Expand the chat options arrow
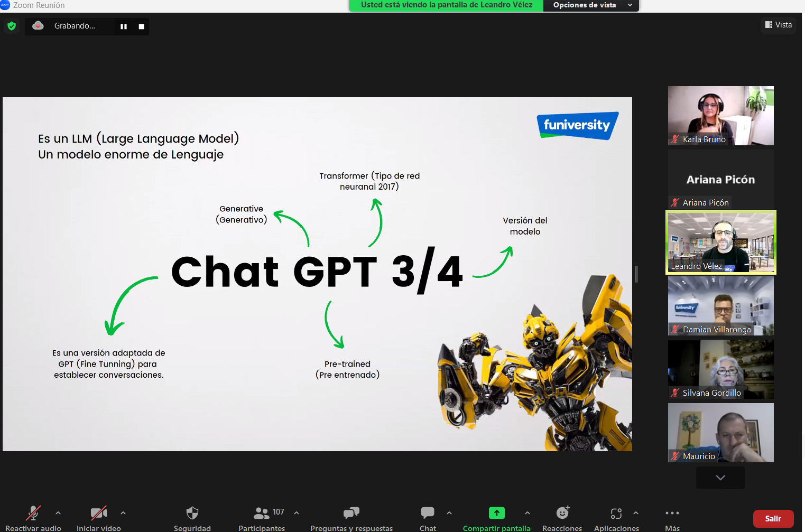 [x=449, y=513]
